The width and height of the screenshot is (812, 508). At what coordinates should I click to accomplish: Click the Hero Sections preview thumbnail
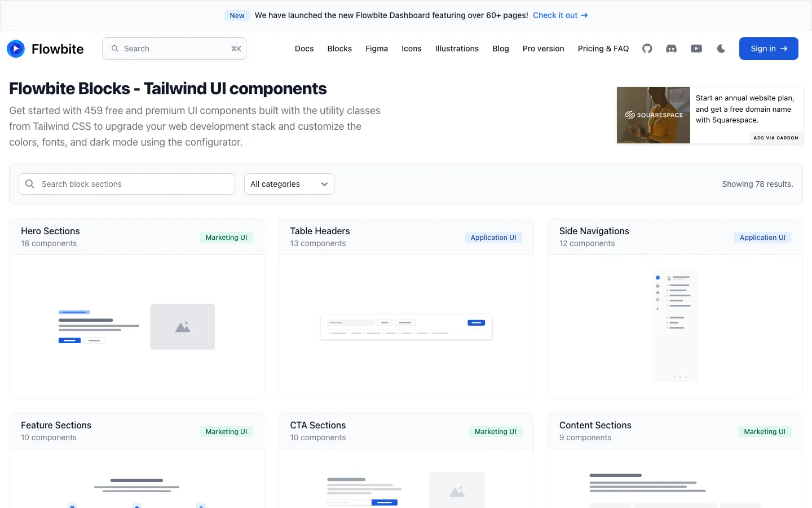137,327
